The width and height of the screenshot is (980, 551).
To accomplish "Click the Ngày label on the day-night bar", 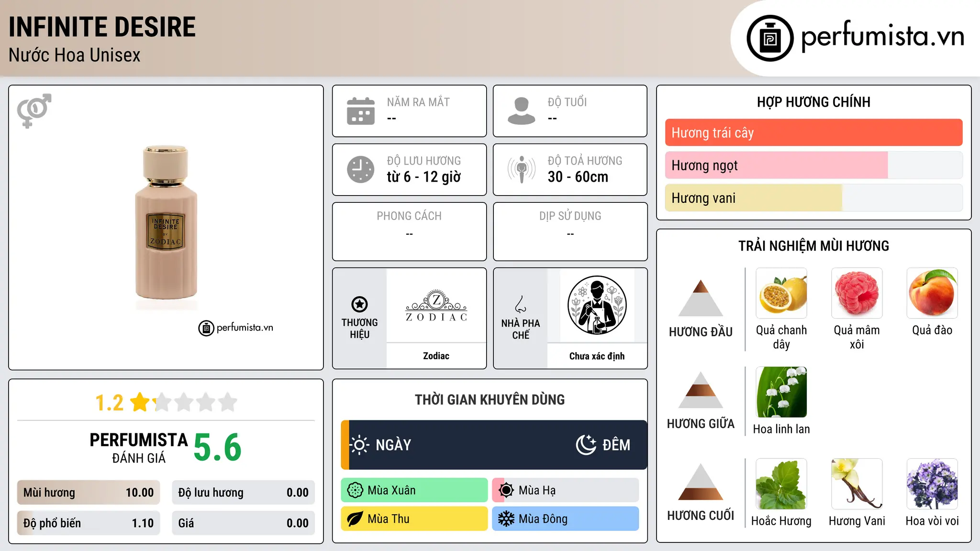I will point(393,445).
